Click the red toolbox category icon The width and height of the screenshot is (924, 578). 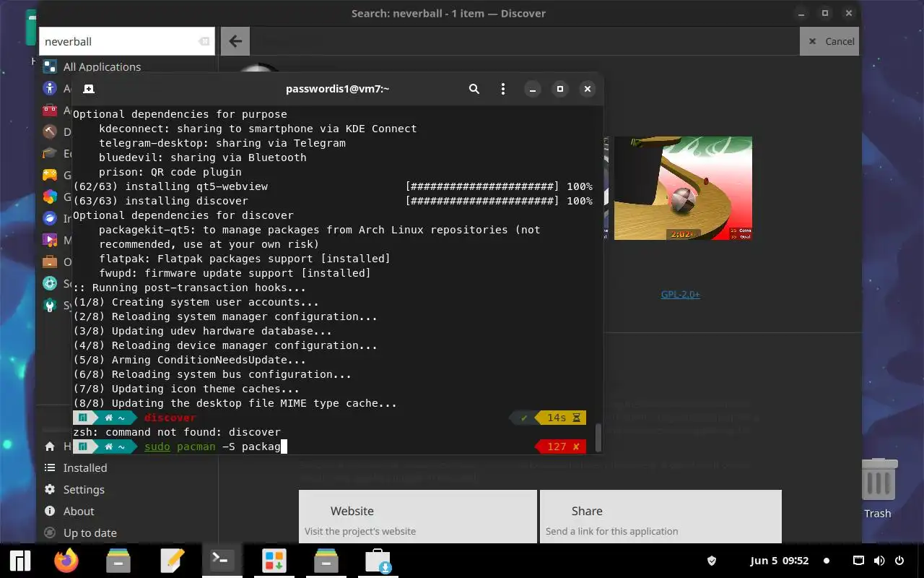tap(50, 110)
